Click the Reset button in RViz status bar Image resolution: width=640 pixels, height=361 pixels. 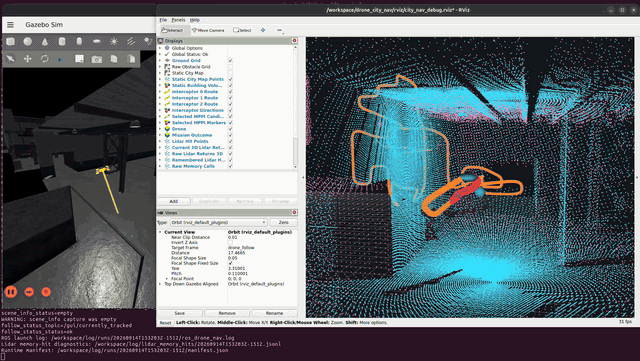165,323
